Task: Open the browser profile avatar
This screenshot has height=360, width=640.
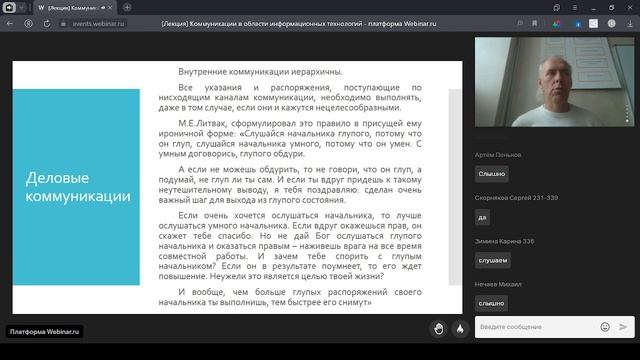Action: (611, 24)
